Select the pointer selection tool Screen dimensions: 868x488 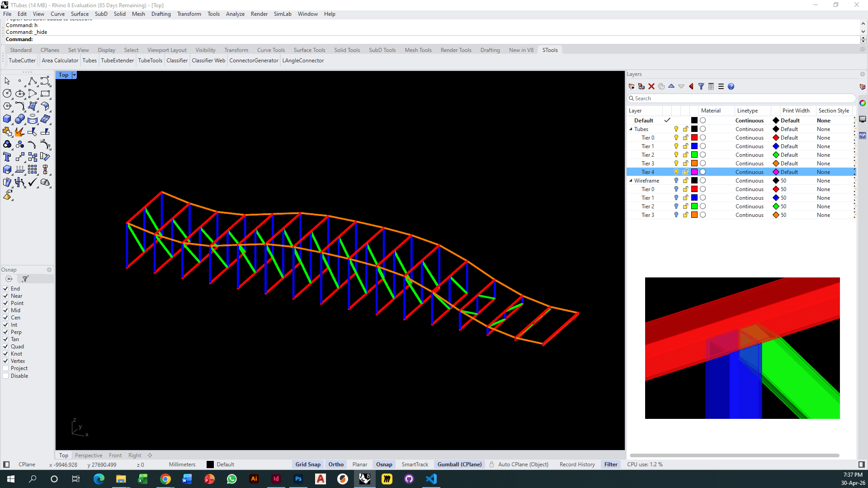pos(7,81)
